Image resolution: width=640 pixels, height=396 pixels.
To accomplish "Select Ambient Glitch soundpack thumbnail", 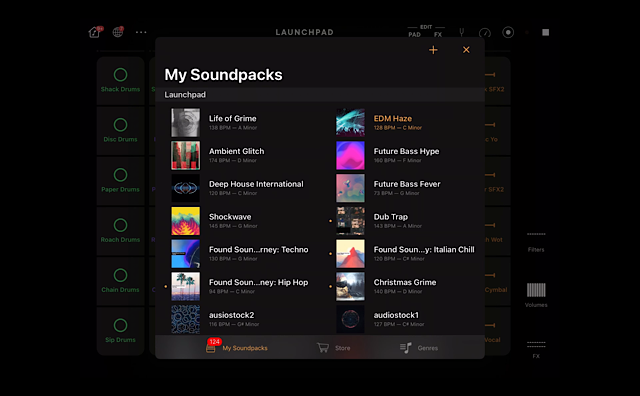I will tap(185, 155).
